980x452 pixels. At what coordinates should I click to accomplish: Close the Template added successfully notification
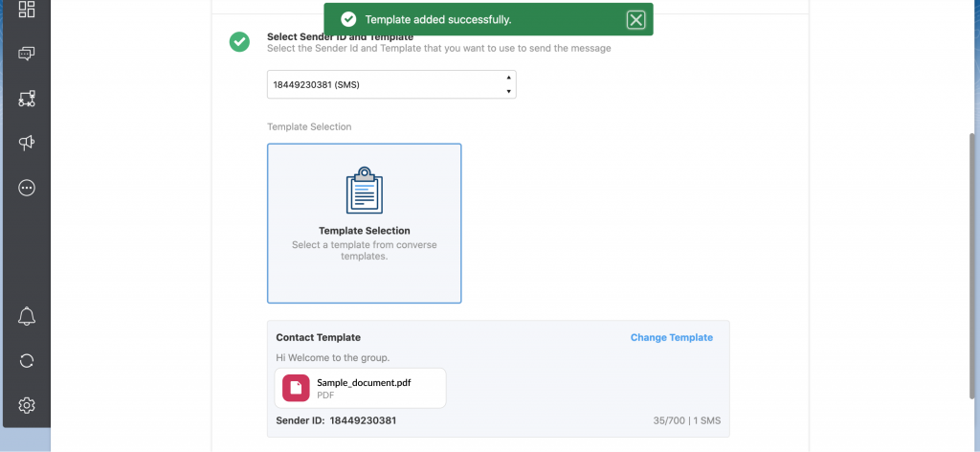635,20
